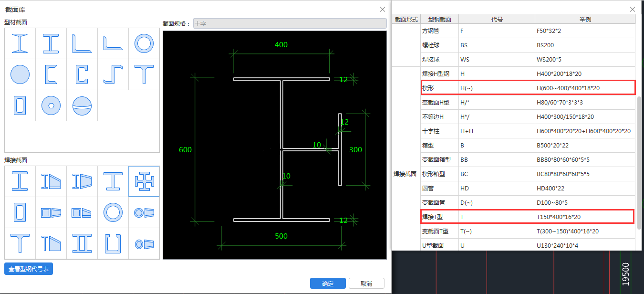Select the highlighted cross-column section icon
Screen dimensions: 644x294
tap(144, 181)
